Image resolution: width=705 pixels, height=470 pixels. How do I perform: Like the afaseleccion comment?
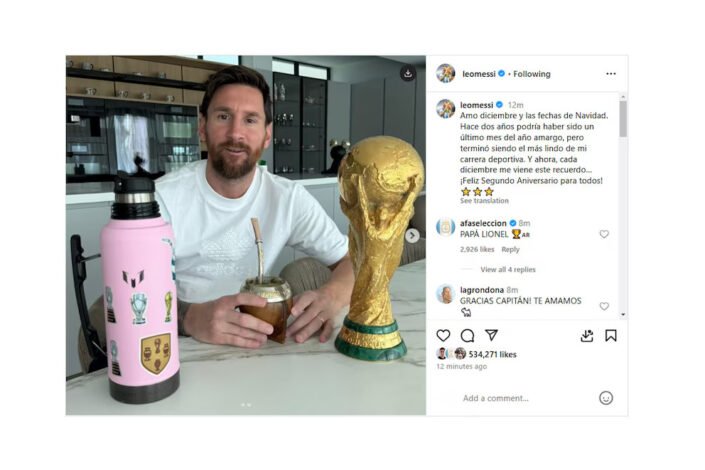pos(604,234)
